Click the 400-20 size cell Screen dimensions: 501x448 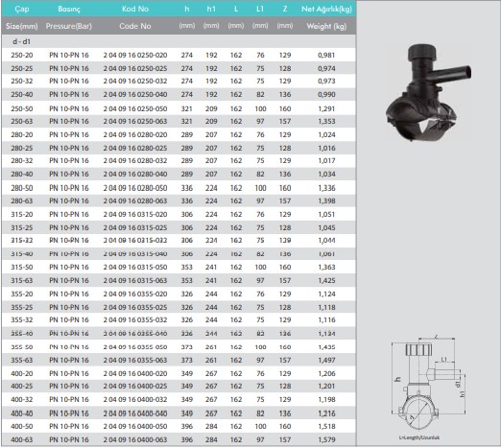click(x=22, y=373)
